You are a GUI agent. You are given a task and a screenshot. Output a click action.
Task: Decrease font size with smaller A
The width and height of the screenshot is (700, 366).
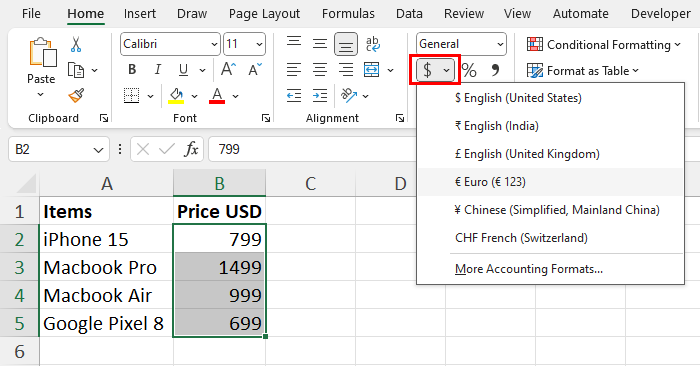255,70
